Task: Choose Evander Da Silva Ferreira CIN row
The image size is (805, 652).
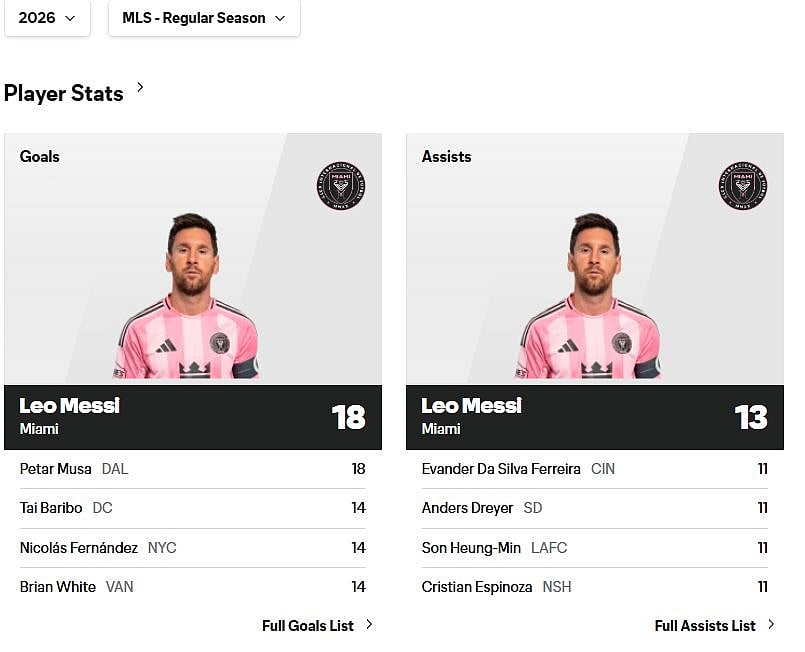Action: click(595, 469)
